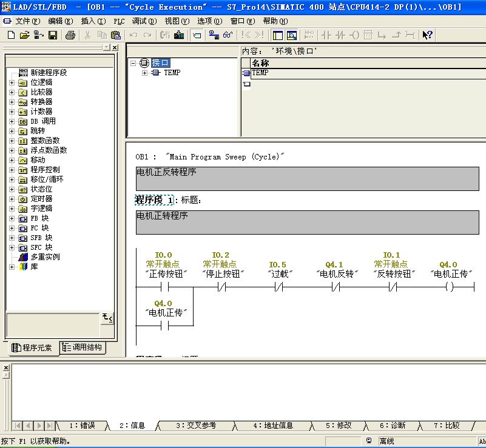The width and height of the screenshot is (486, 448).
Task: Expand the TEMP node under 接口
Action: (x=144, y=73)
